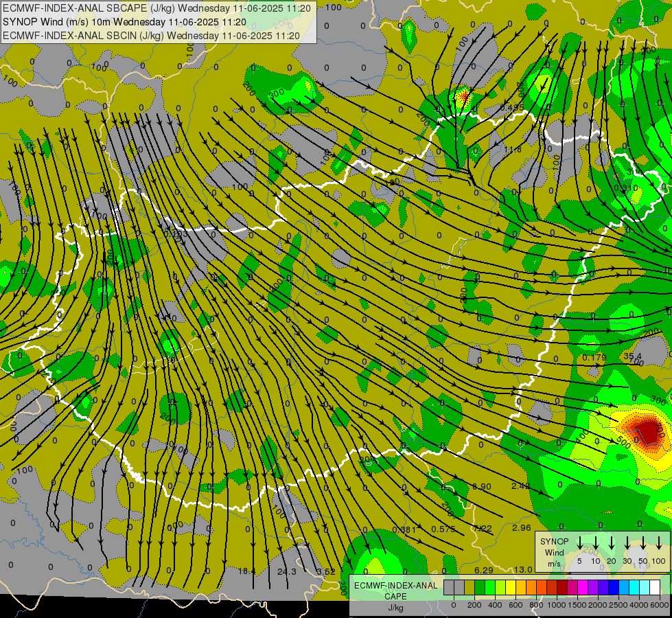Screen dimensions: 672x618
Task: Click the 100 m/s wind arrow in legend
Action: pos(659,543)
